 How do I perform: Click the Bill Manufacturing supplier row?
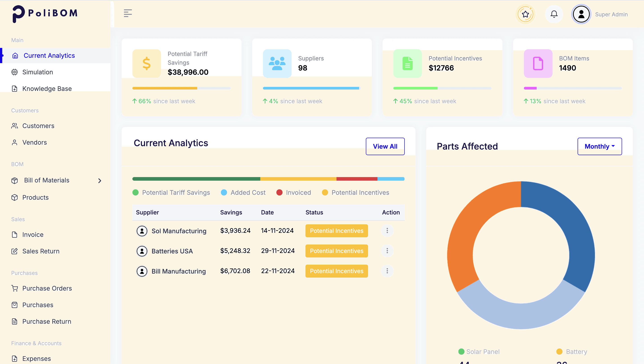[x=178, y=271]
